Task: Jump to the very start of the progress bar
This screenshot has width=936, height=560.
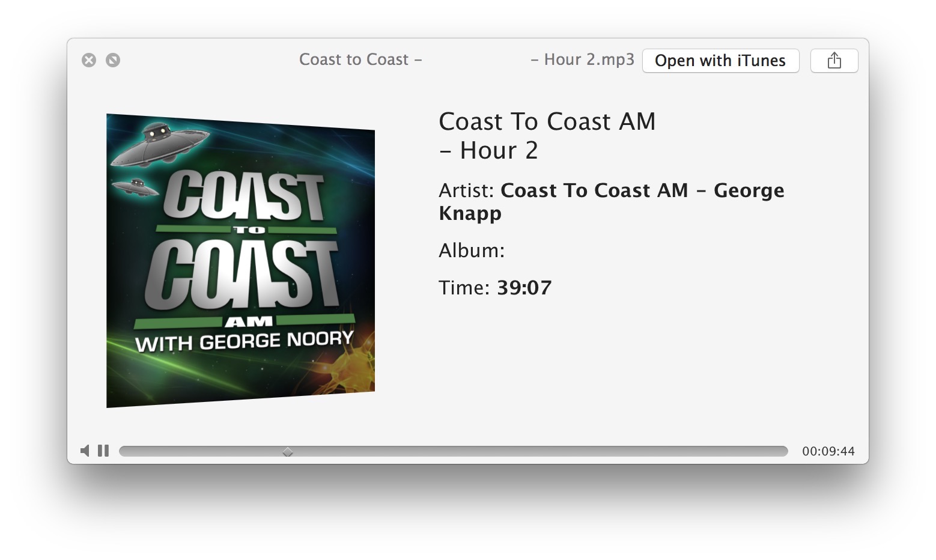Action: [122, 451]
